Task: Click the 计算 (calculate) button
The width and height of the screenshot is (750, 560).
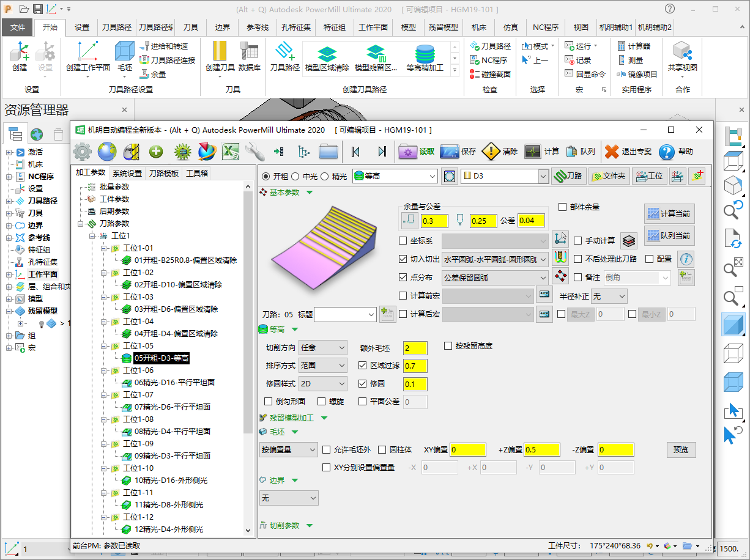Action: (x=542, y=152)
